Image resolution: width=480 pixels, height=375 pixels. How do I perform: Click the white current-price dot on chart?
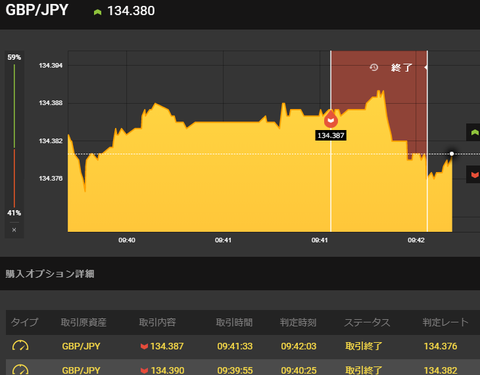(x=452, y=154)
